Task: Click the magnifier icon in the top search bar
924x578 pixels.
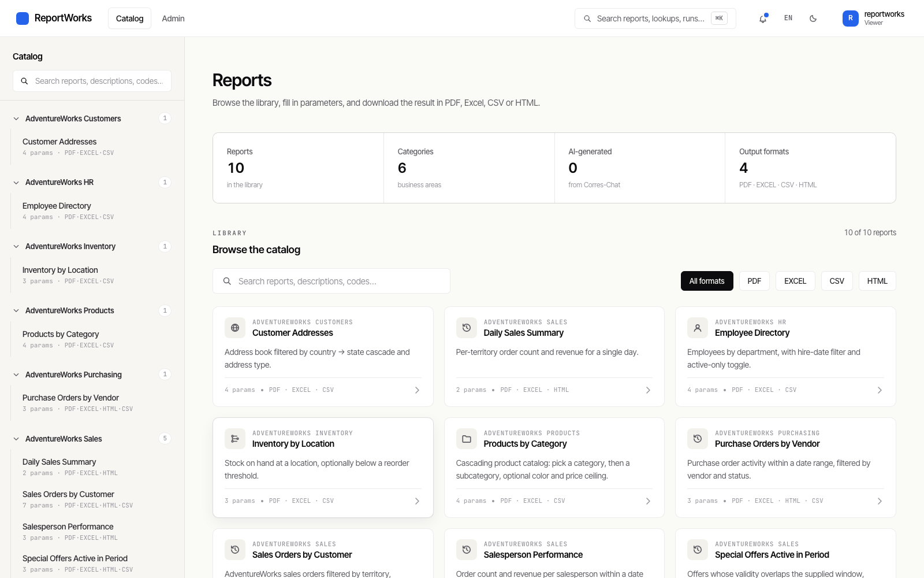Action: [587, 18]
